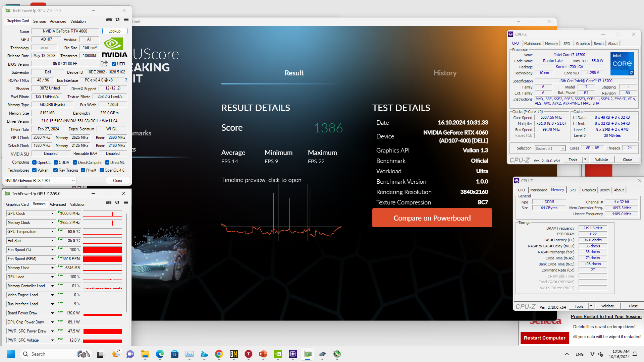Open the Tools dropdown arrow in CPU-Z CPU window
Screen dimensions: 644x362
[585, 160]
